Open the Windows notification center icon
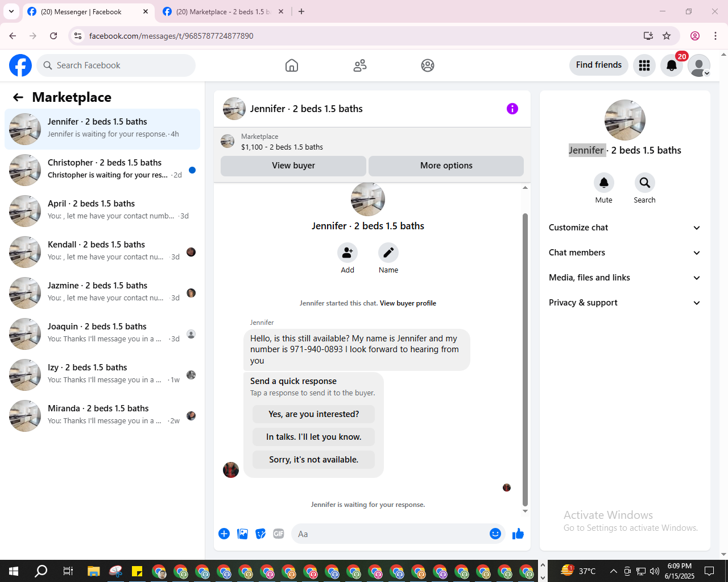 tap(709, 571)
